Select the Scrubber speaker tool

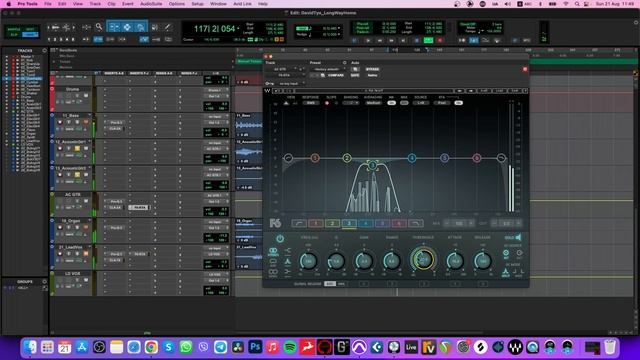pyautogui.click(x=155, y=27)
